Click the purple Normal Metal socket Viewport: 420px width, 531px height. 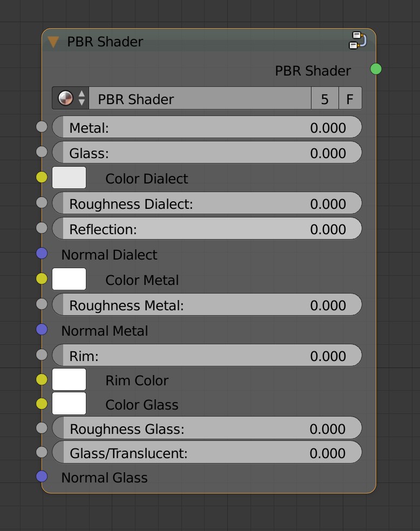[x=42, y=330]
